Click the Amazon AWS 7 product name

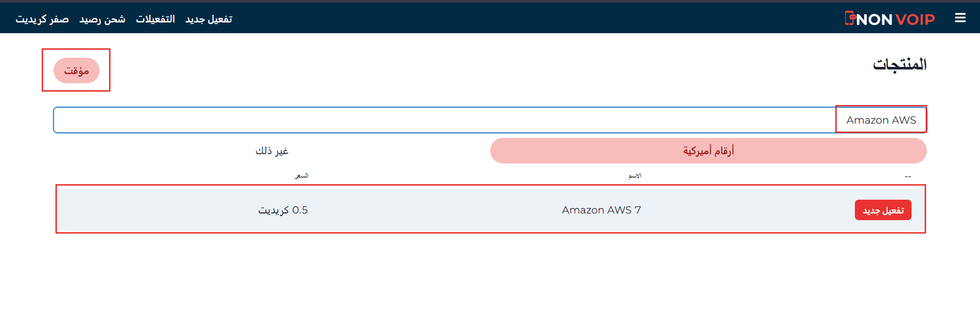coord(601,209)
